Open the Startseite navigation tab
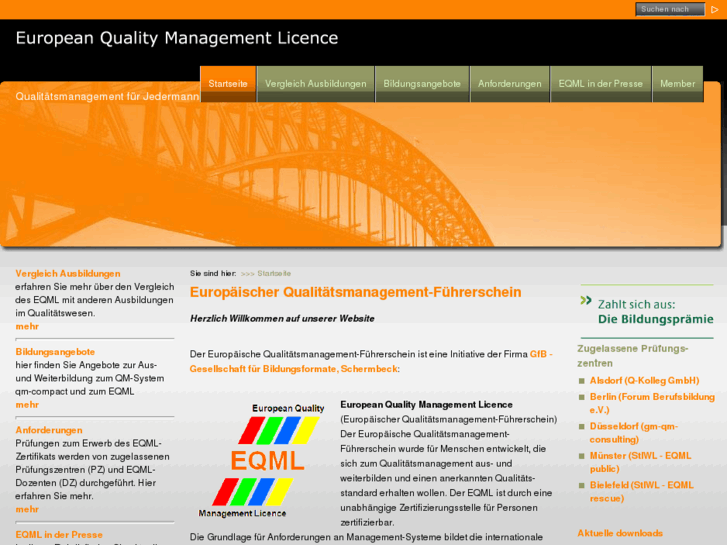 pos(228,84)
